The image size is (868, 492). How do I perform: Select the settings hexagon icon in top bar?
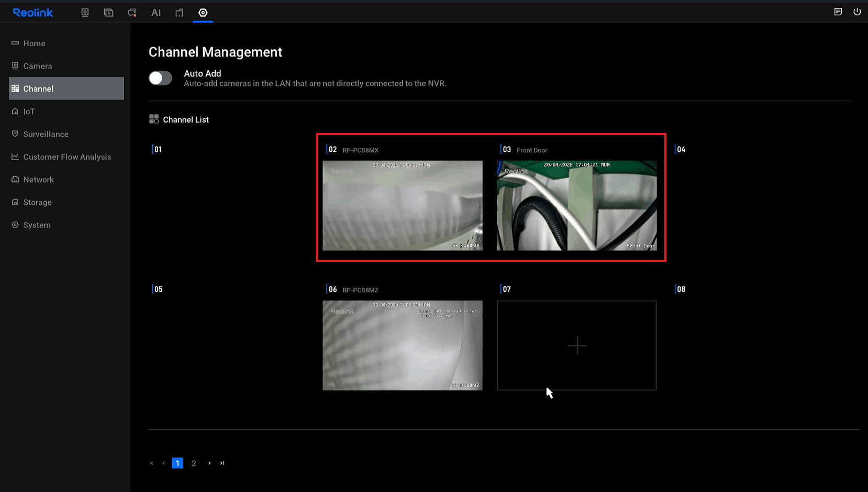(x=203, y=13)
